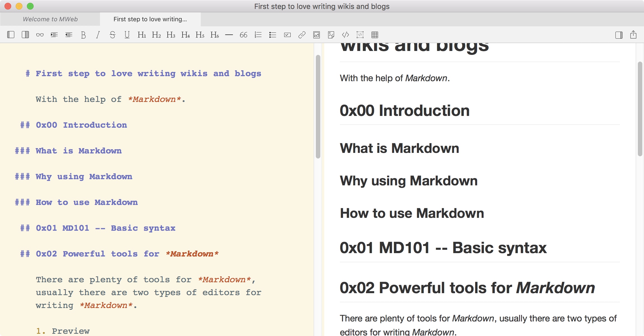Image resolution: width=644 pixels, height=336 pixels.
Task: Click the '## 0x00 Introduction' editor line
Action: 74,125
